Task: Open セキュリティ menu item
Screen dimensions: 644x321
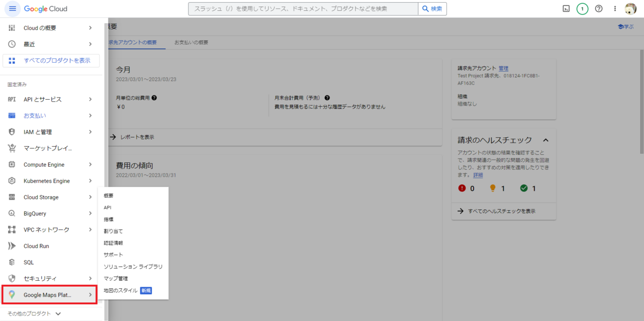Action: [x=51, y=279]
